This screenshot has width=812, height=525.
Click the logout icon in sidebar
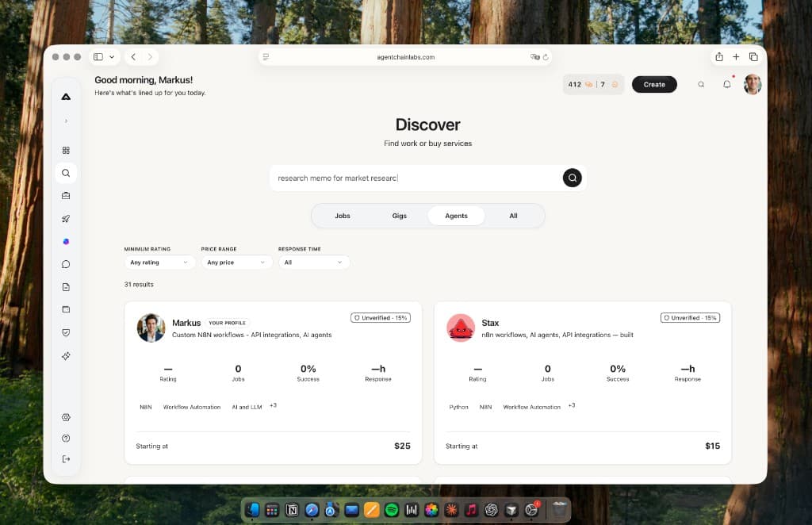pos(66,458)
